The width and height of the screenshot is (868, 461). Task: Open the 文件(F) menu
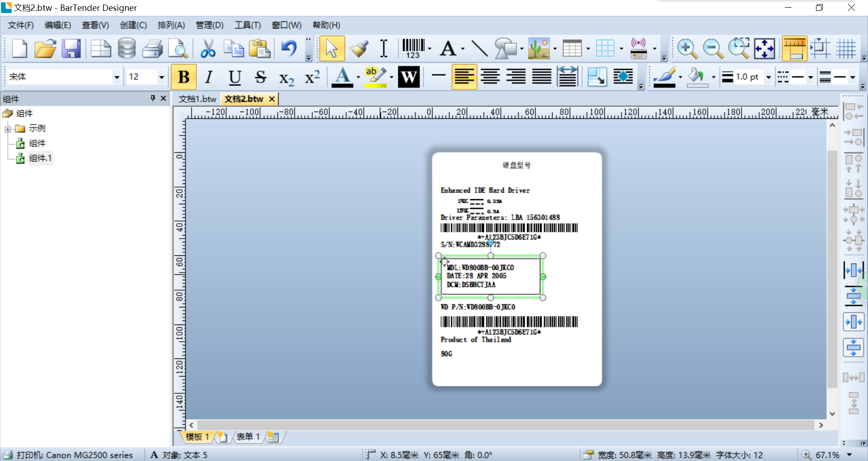21,25
